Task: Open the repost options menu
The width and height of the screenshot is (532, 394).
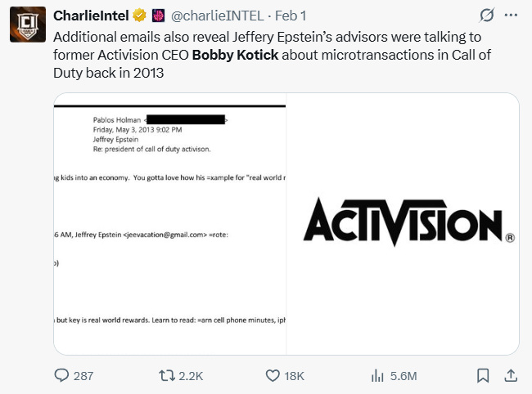Action: tap(166, 375)
